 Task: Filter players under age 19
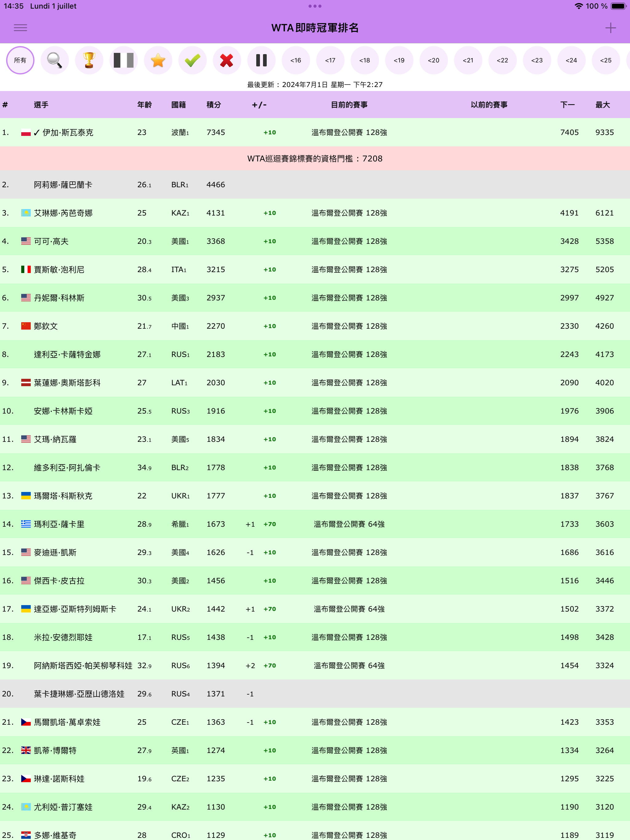click(x=399, y=60)
